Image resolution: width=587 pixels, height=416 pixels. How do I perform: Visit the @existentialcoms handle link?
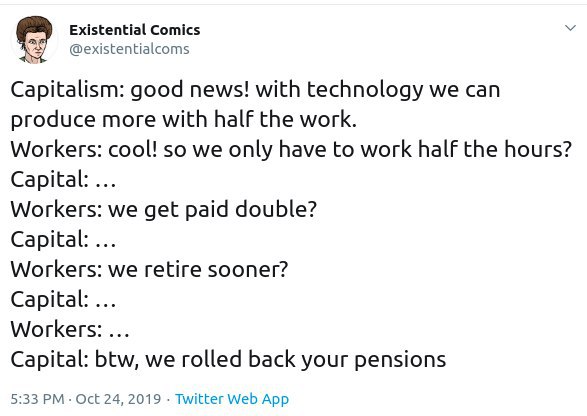coord(129,49)
